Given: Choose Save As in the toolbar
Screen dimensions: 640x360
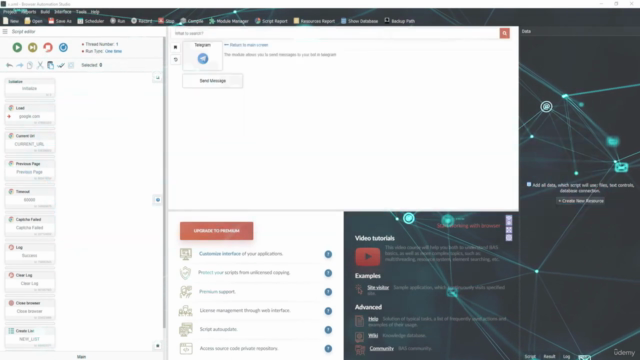Looking at the screenshot, I should tap(60, 21).
